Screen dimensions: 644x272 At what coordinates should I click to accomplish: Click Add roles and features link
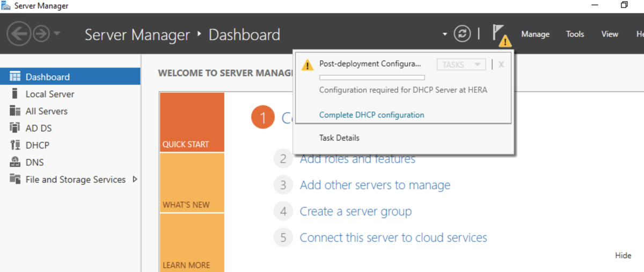point(357,159)
